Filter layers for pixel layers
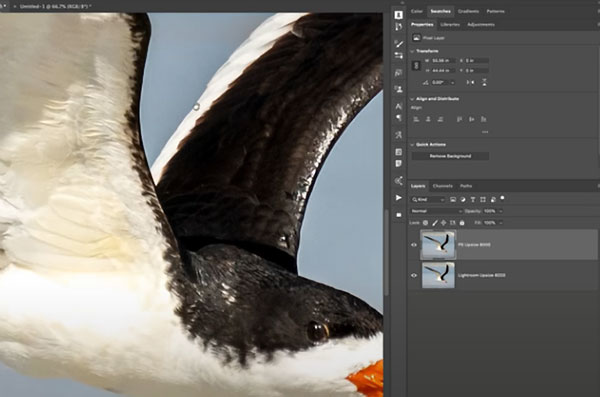 [x=453, y=199]
